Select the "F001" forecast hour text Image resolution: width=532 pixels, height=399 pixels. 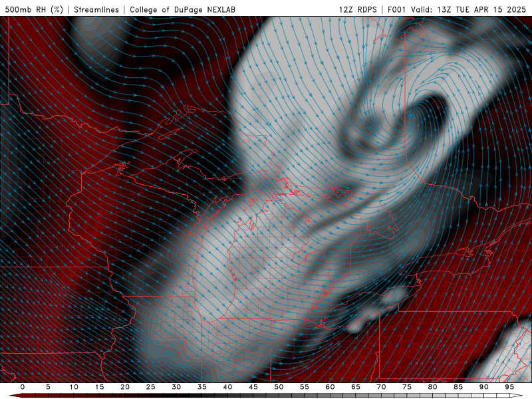[396, 9]
